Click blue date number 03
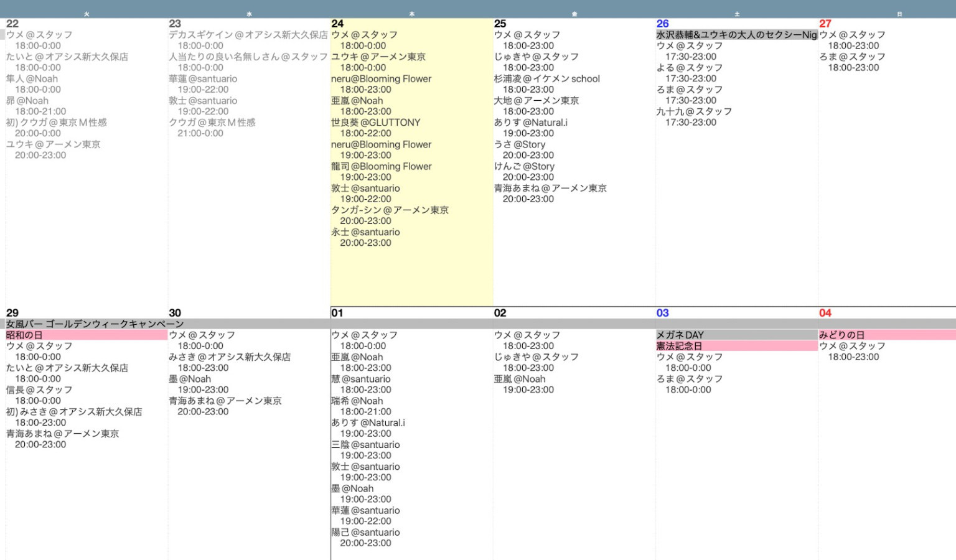Image resolution: width=956 pixels, height=560 pixels. pyautogui.click(x=663, y=313)
